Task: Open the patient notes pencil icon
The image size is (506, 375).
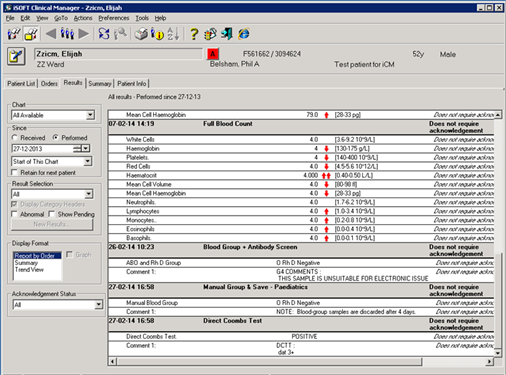Action: coord(16,57)
